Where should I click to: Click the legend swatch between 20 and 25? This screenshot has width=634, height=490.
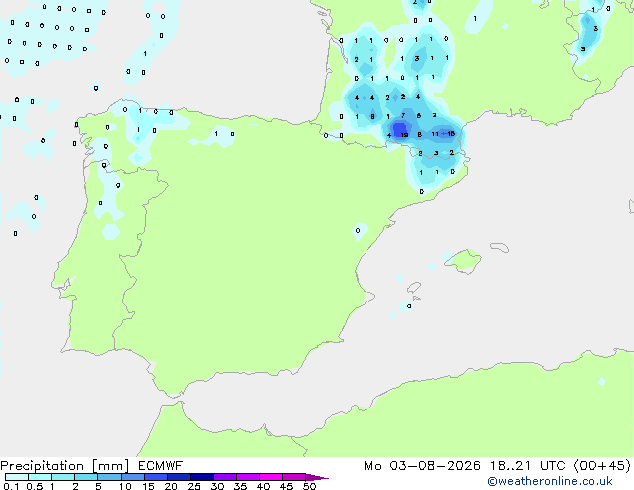tap(178, 477)
